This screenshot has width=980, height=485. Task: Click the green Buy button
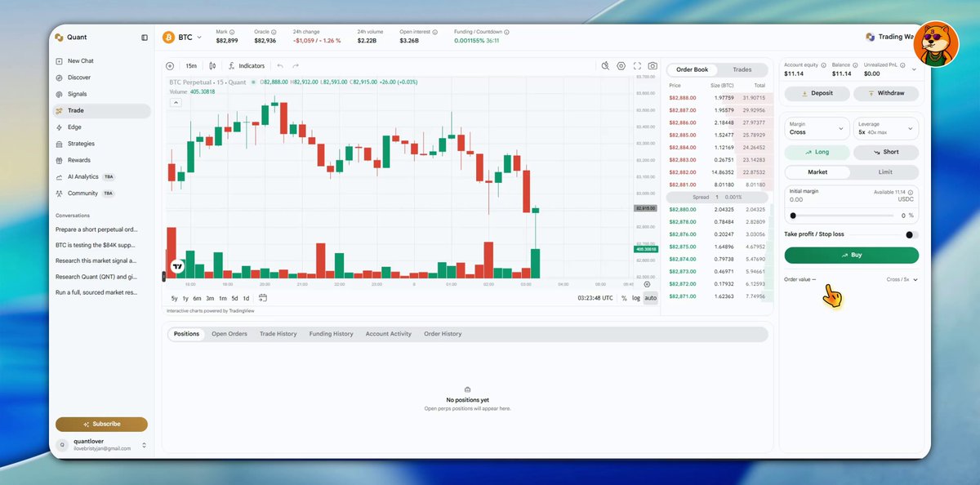pos(852,255)
